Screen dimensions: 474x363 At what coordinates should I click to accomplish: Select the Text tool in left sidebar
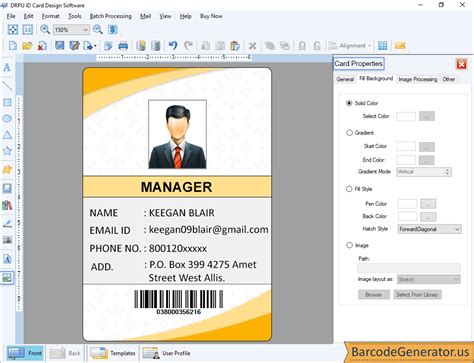pos(7,68)
